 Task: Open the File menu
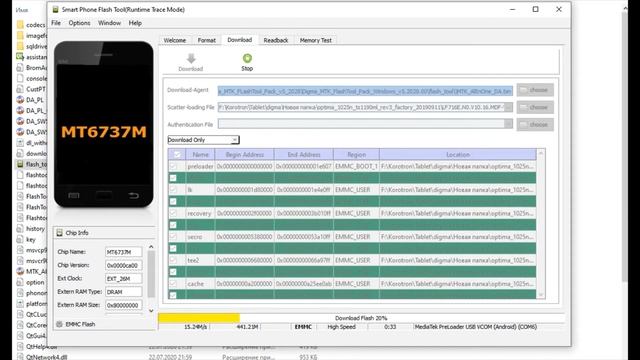pyautogui.click(x=56, y=23)
